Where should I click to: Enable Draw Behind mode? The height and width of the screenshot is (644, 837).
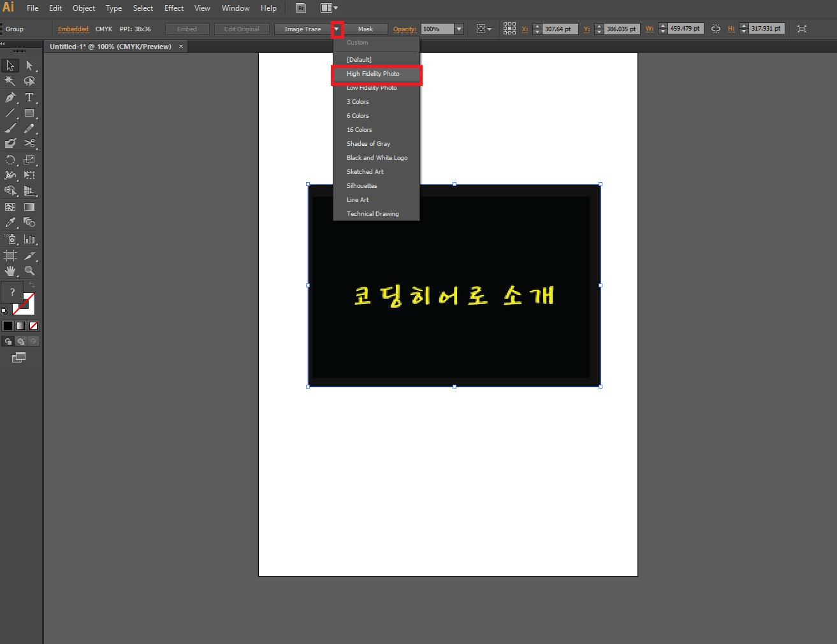21,341
